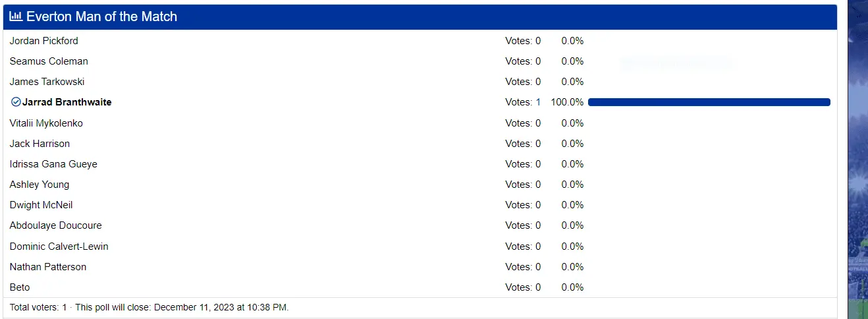Select Vitalii Mykolenko in the poll list

[x=46, y=123]
